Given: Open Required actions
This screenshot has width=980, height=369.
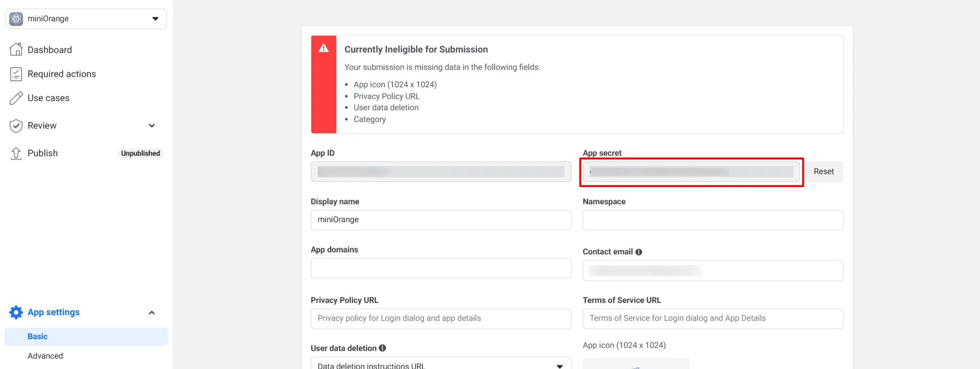Looking at the screenshot, I should click(x=62, y=74).
